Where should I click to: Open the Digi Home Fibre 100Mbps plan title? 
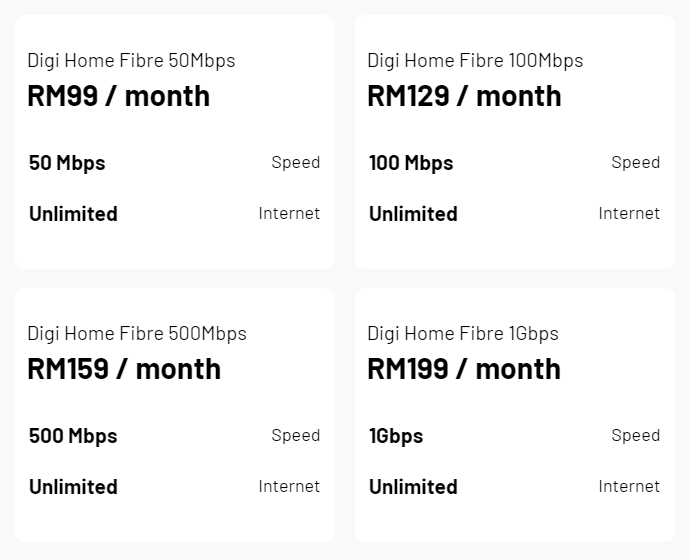[475, 60]
